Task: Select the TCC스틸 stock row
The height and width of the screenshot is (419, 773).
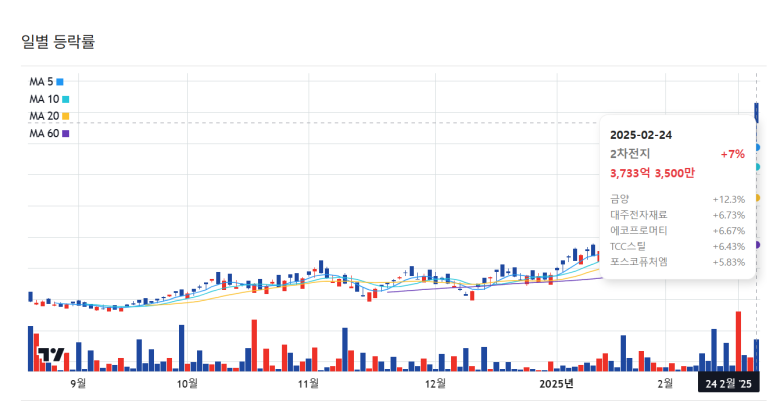Action: pyautogui.click(x=677, y=246)
